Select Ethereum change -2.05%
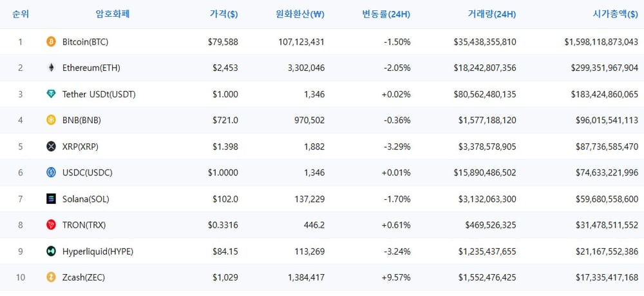Screen dimensions: 644x296 (x=396, y=68)
